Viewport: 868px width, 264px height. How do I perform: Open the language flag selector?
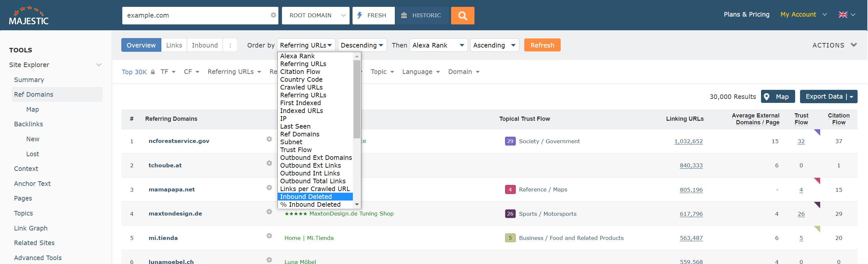tap(847, 15)
